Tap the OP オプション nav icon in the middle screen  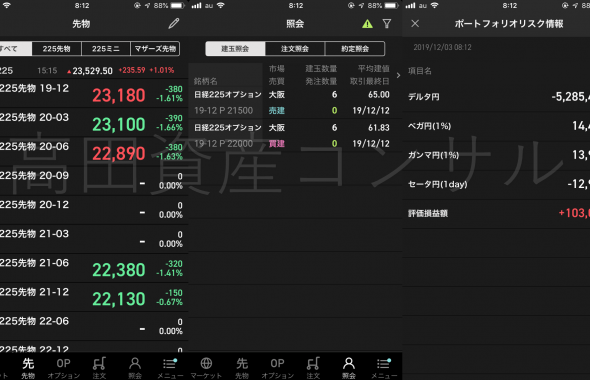(x=277, y=368)
